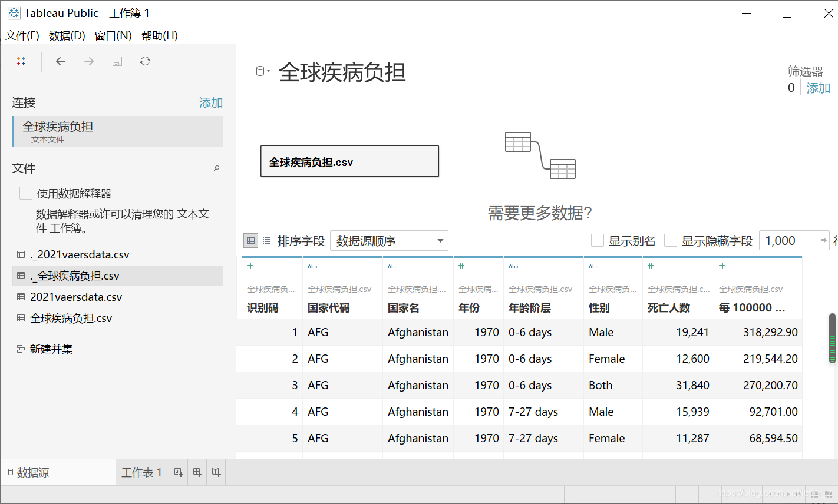Click the 国家名 column header
Viewport: 838px width, 504px height.
pos(404,308)
